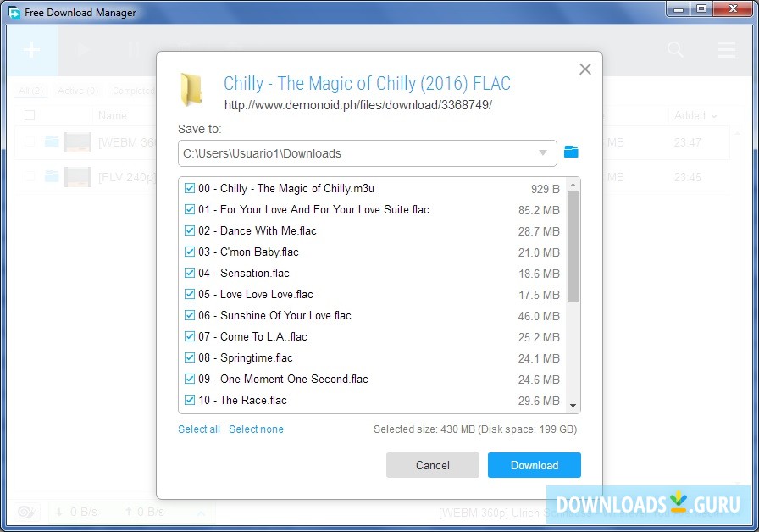The image size is (759, 532).
Task: Click the 23:45 added time in main list
Action: (x=687, y=177)
